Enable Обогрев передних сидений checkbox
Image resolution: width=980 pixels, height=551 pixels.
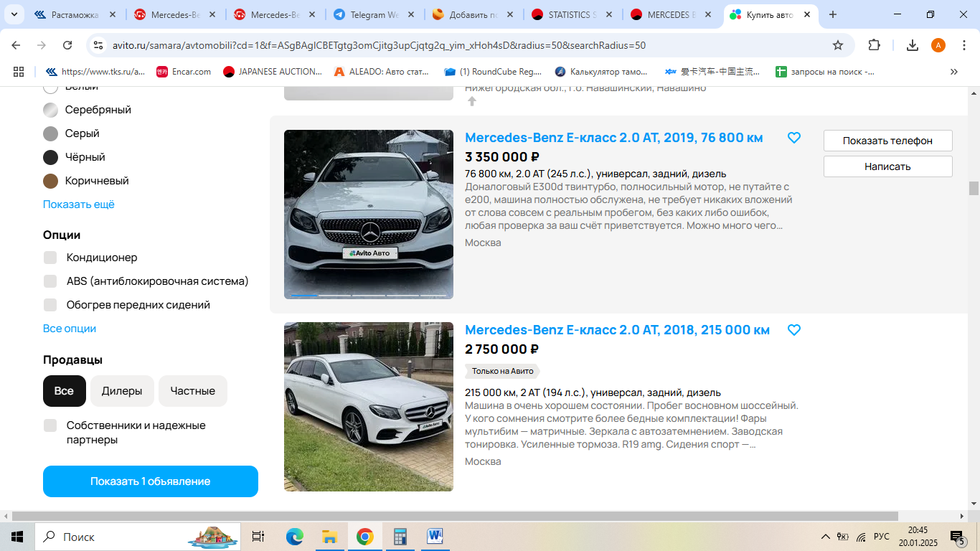coord(50,305)
